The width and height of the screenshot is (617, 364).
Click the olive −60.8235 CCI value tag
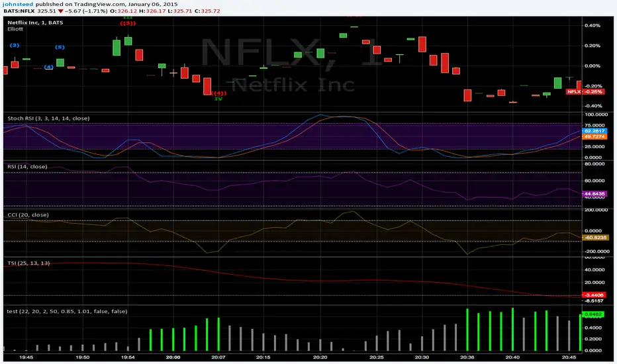pos(594,238)
